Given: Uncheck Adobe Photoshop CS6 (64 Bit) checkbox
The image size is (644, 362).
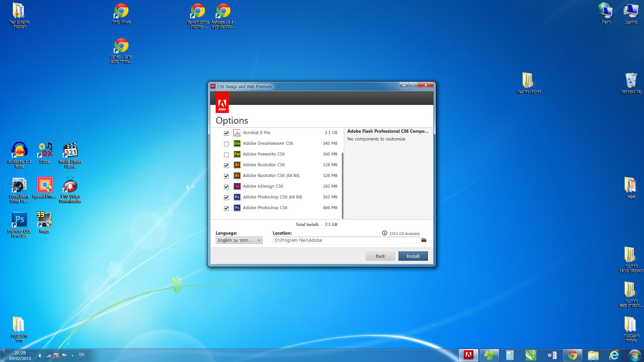Looking at the screenshot, I should (x=226, y=198).
